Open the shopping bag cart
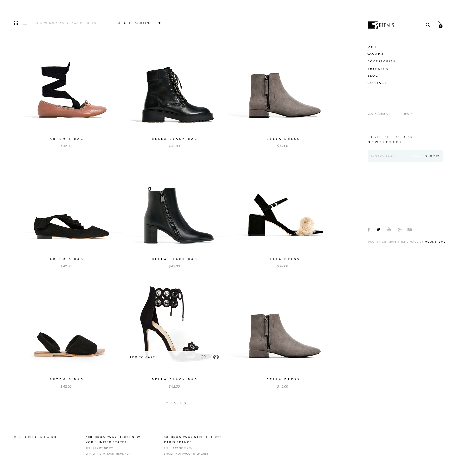 tap(439, 25)
